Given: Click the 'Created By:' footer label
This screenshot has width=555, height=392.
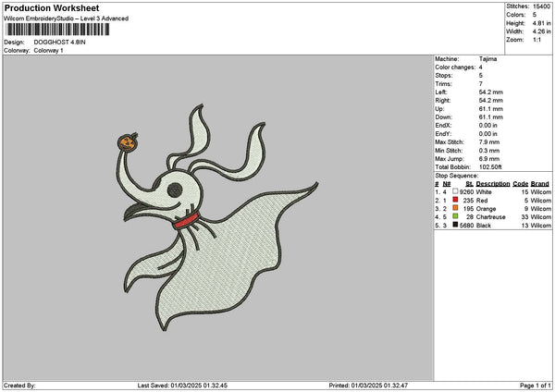Looking at the screenshot, I should click(19, 386).
